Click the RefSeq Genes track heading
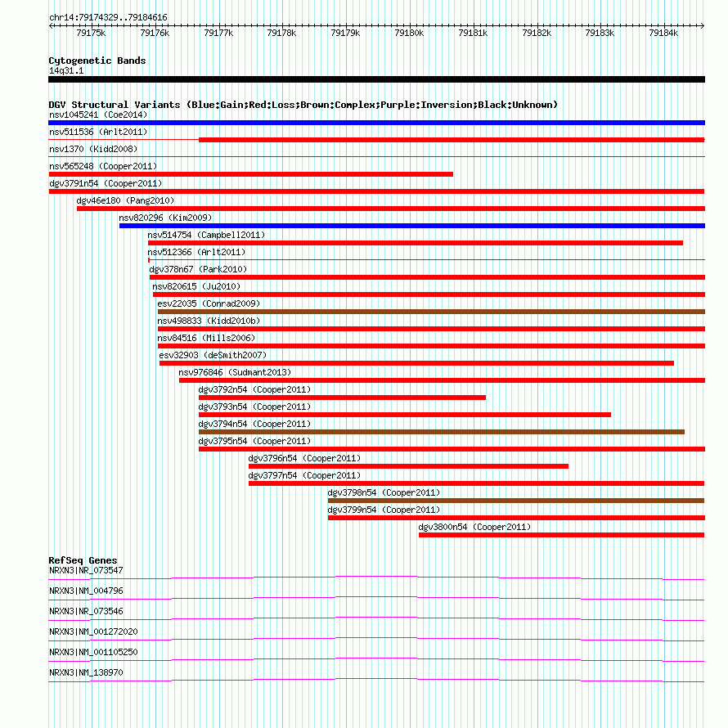This screenshot has height=728, width=728. pyautogui.click(x=83, y=560)
